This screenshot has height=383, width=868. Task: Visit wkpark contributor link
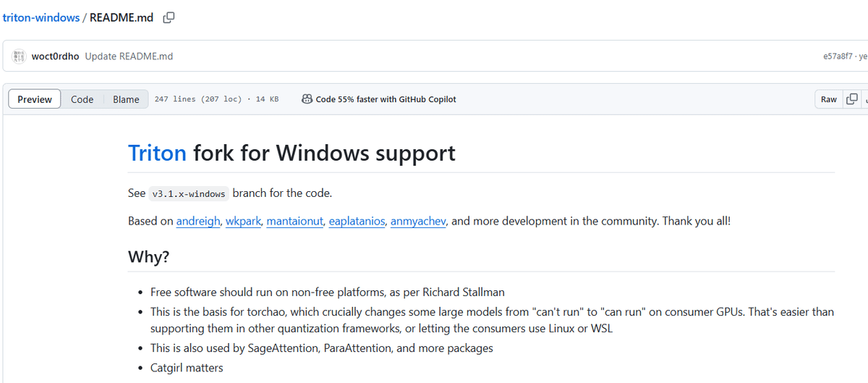point(242,221)
